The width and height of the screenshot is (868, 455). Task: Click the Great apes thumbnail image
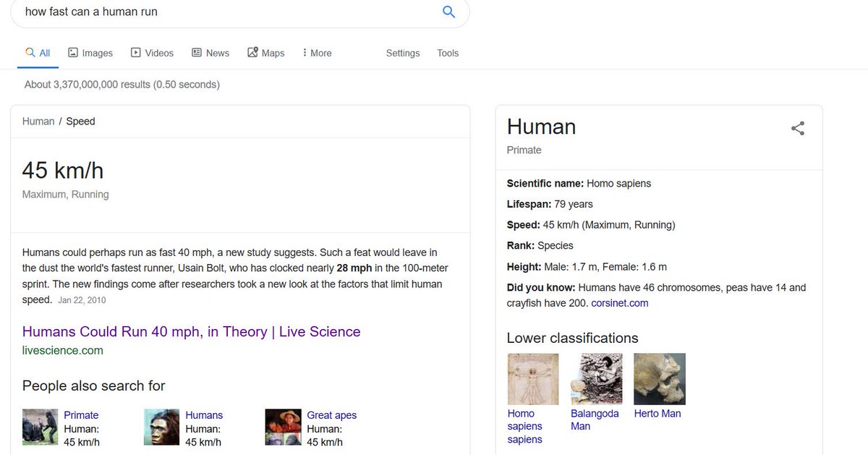coord(283,427)
